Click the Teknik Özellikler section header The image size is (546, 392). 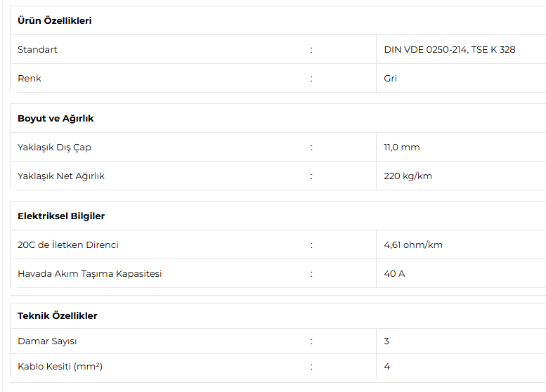coord(58,315)
